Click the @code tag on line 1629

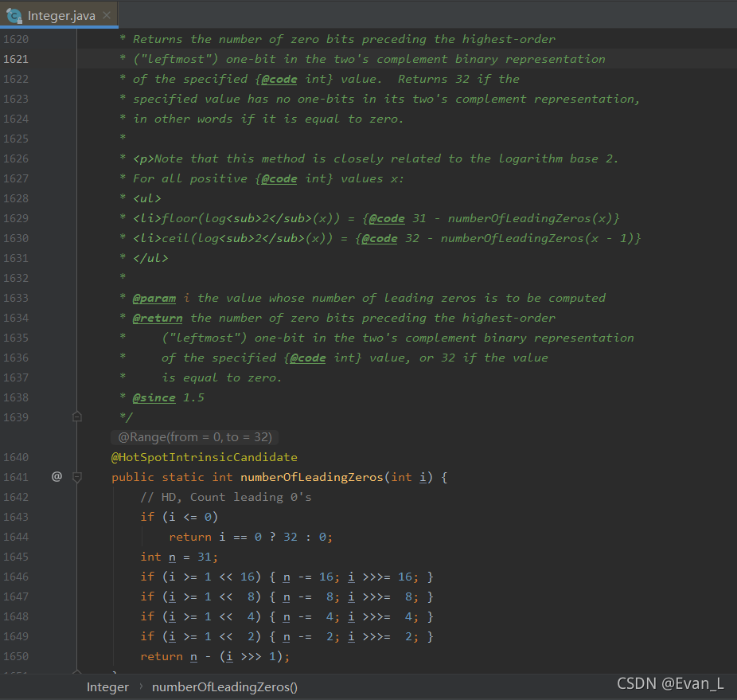point(387,219)
